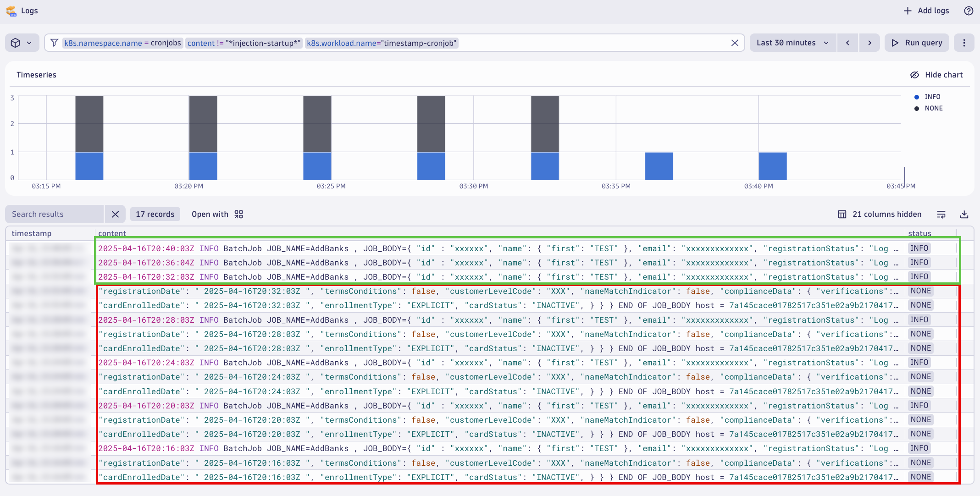Screen dimensions: 980x496
Task: Open Add logs
Action: (x=926, y=11)
